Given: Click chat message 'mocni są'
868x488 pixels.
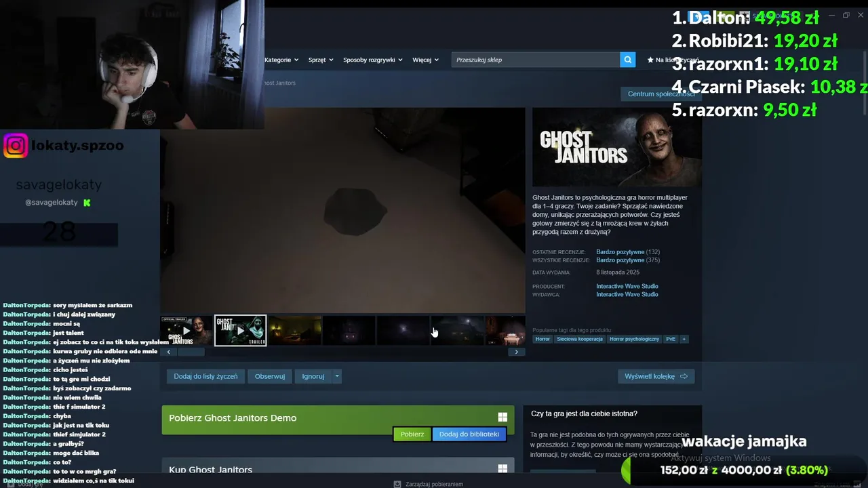Looking at the screenshot, I should [66, 324].
